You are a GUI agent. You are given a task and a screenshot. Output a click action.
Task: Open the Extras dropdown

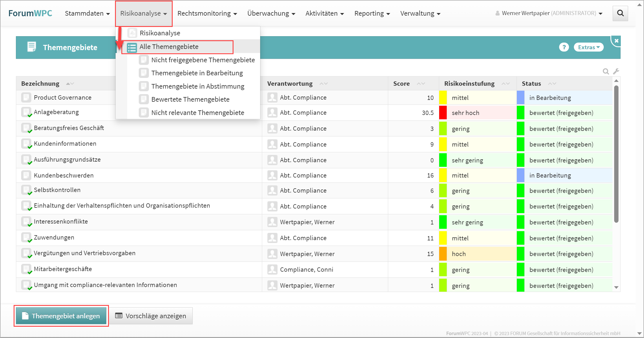click(x=588, y=47)
